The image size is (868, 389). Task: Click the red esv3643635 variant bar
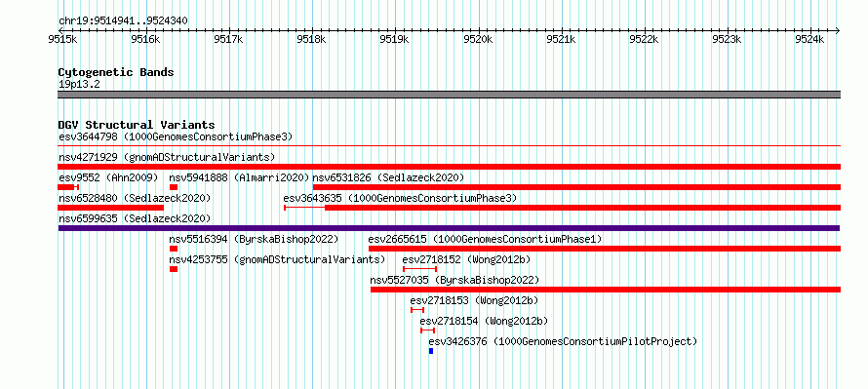pyautogui.click(x=563, y=208)
